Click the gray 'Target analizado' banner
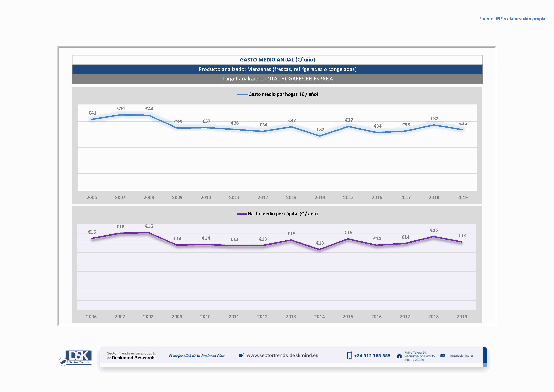Viewport: 554px width, 392px height. click(277, 79)
